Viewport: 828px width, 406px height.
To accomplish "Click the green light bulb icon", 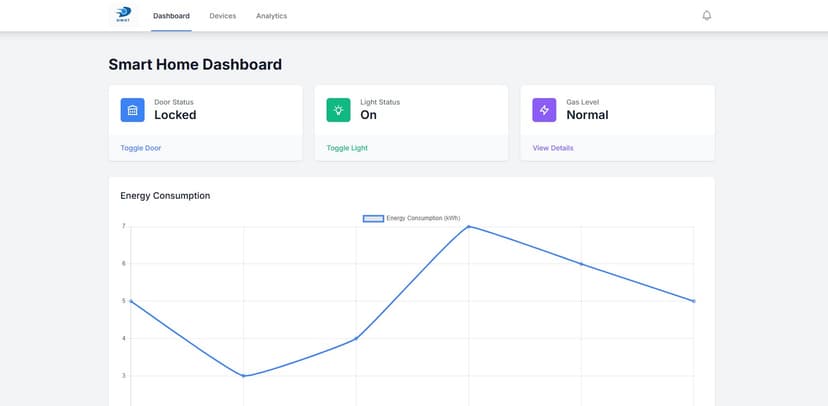I will (x=339, y=110).
